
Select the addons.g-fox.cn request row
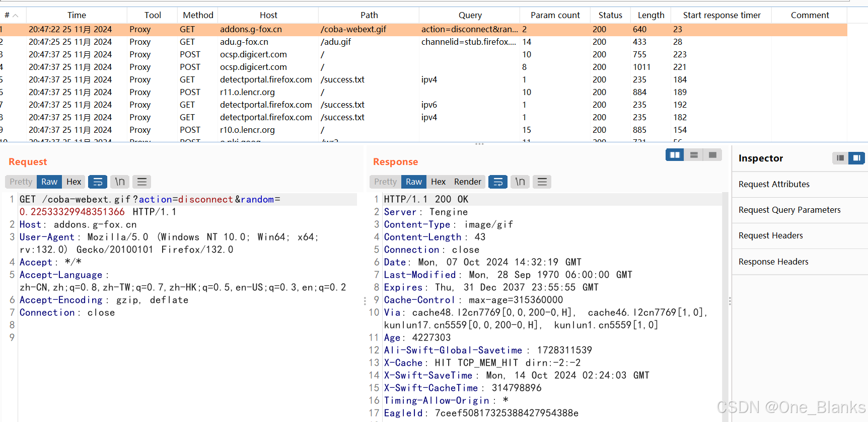(x=423, y=29)
